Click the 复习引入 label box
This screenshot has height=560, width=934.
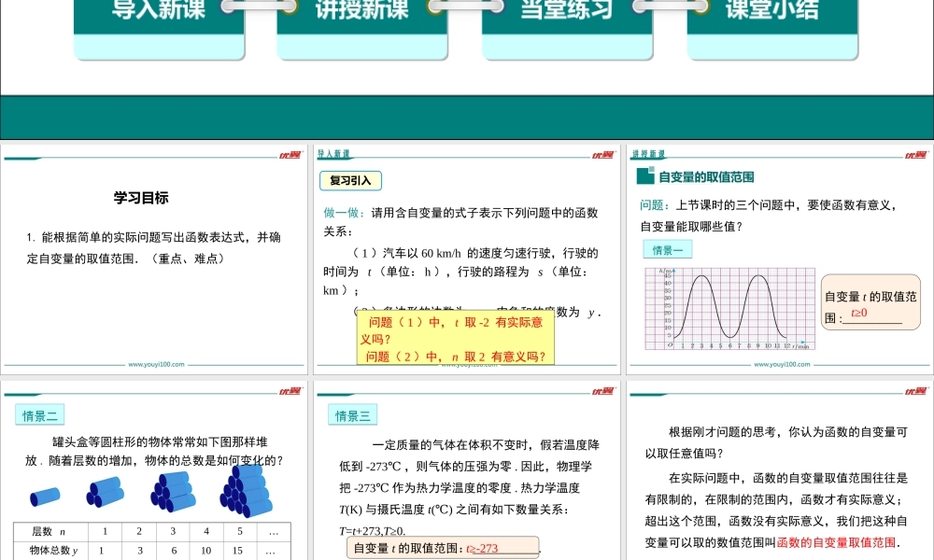[350, 181]
